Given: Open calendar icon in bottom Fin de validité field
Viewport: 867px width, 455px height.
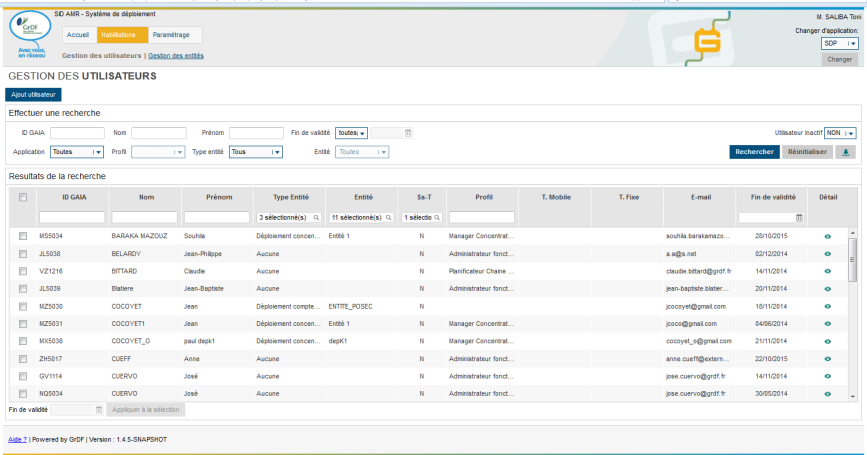Looking at the screenshot, I should click(99, 410).
